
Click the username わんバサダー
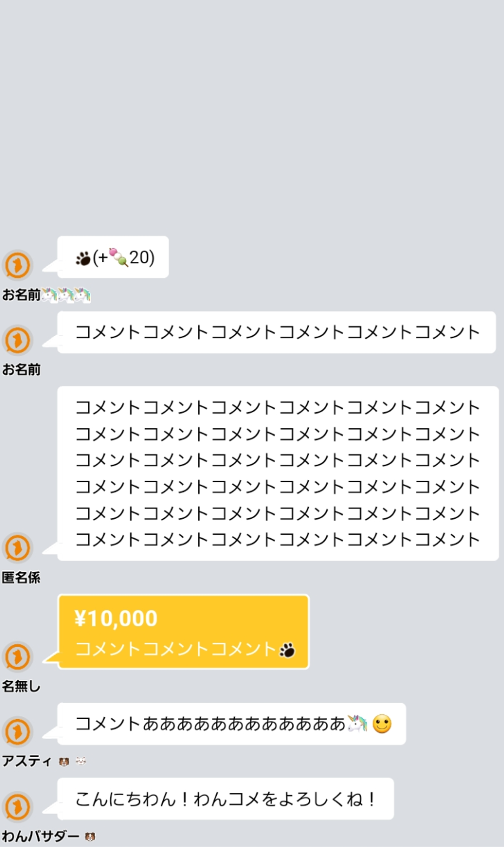click(x=41, y=836)
